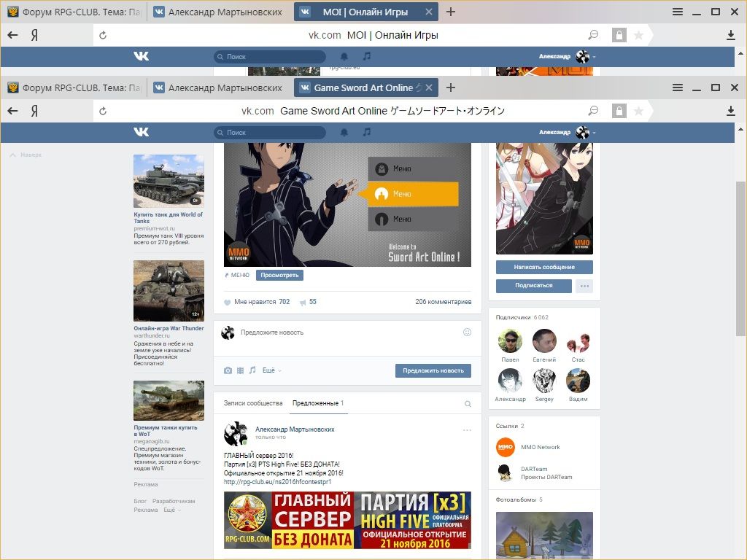Open the ГЛАВНЫЙ СЕРВЕР banner image
The height and width of the screenshot is (560, 747).
pos(347,521)
